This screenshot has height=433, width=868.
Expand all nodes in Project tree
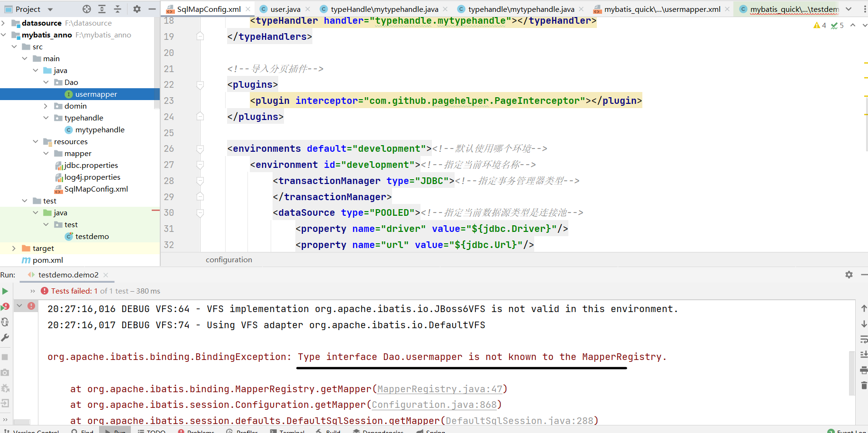click(102, 9)
